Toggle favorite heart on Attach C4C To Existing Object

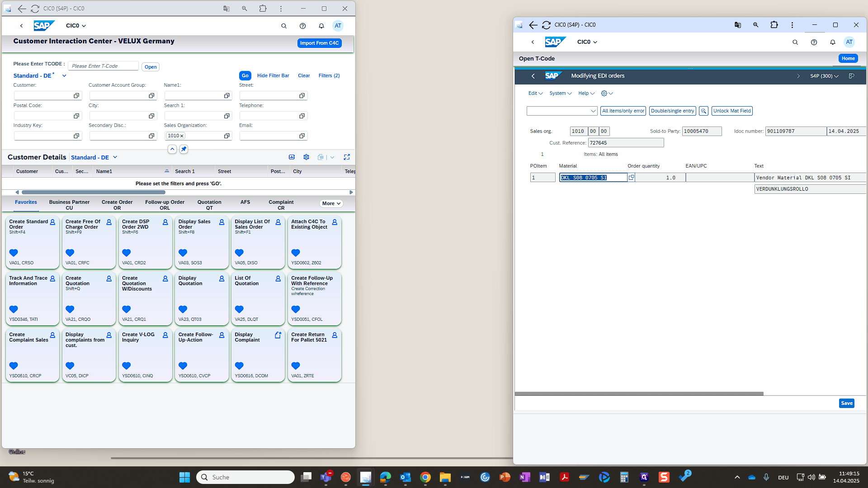pyautogui.click(x=296, y=253)
